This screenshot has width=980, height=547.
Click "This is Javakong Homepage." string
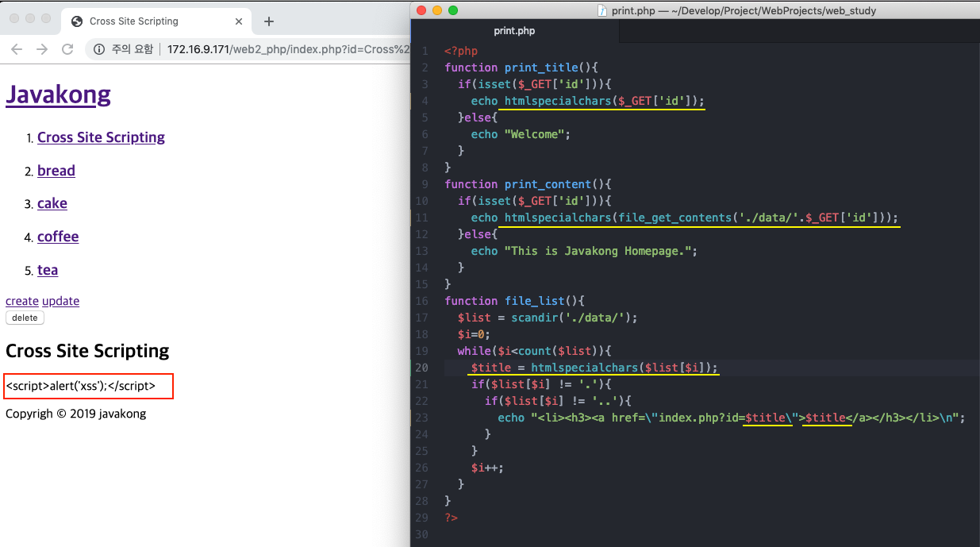click(x=601, y=251)
